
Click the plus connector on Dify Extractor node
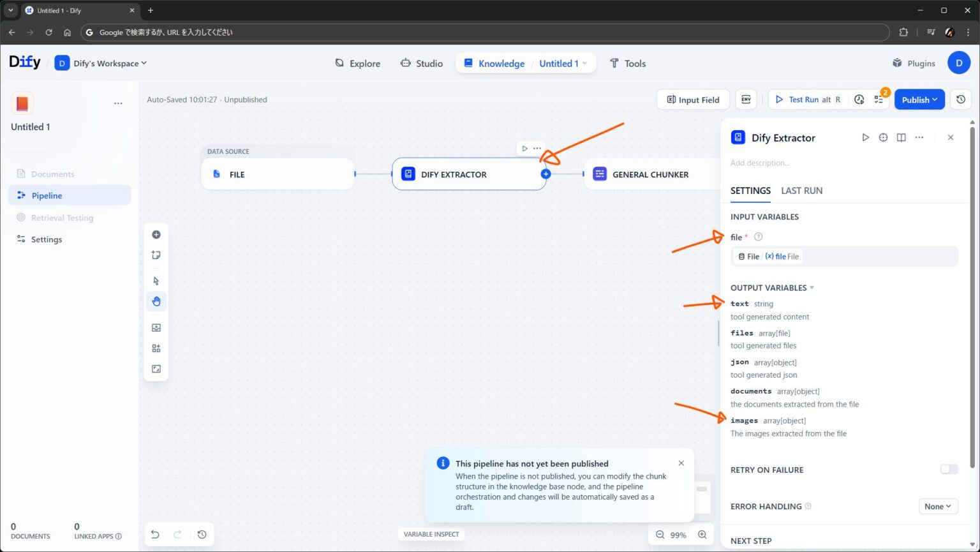click(546, 174)
